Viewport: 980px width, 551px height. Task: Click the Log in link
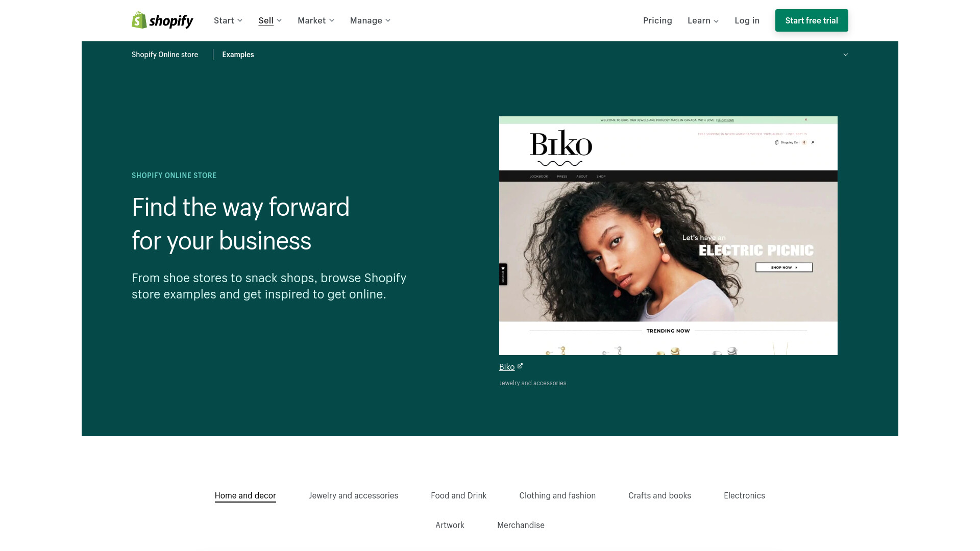tap(747, 20)
